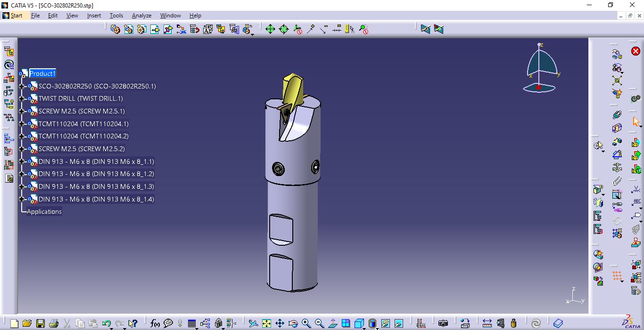Toggle Hide/Show icon in bottom toolbar
Image resolution: width=644 pixels, height=330 pixels.
386,323
